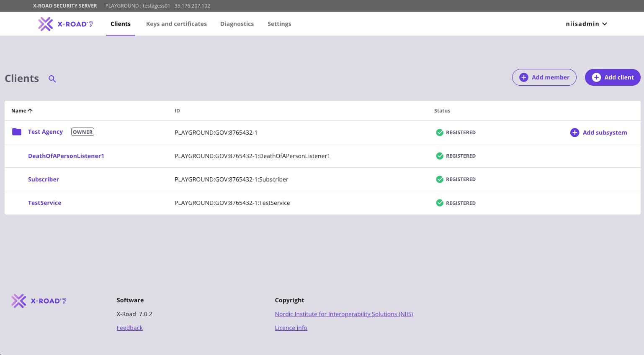This screenshot has height=355, width=644.
Task: Click the plus icon for Add subsystem
Action: 574,133
